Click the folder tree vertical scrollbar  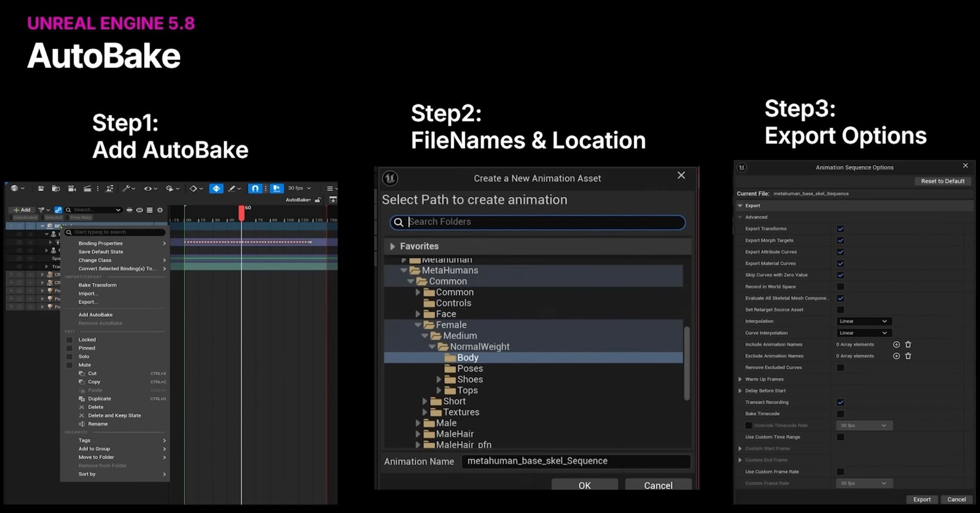pos(687,363)
